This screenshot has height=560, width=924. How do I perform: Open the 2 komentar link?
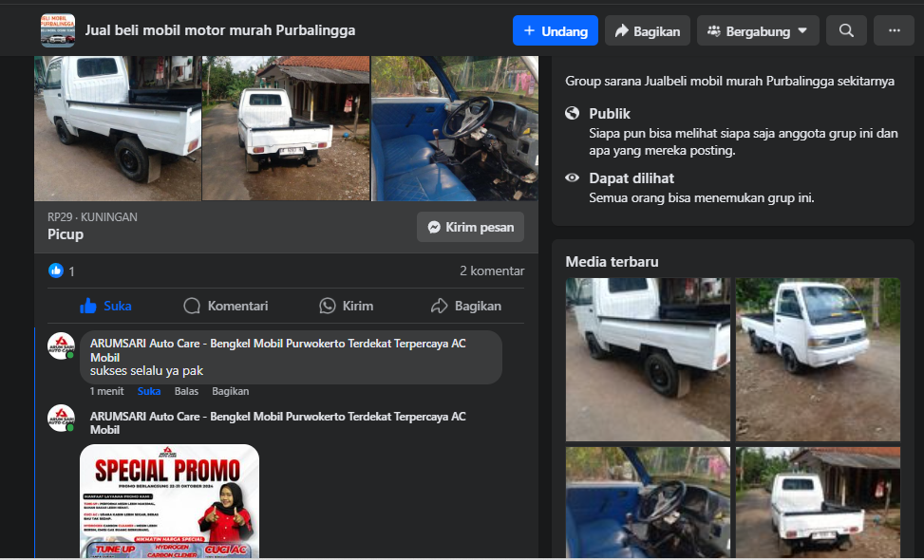[492, 271]
